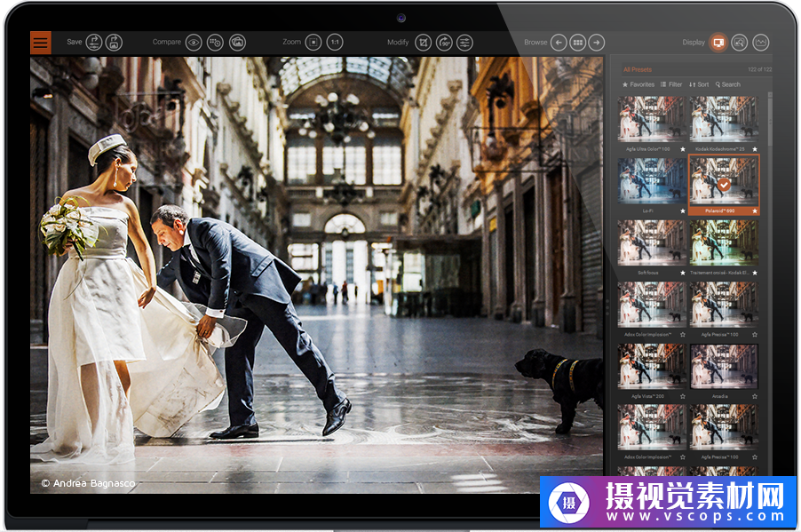Go to previous image with Browse left arrow
The height and width of the screenshot is (532, 801).
coord(559,43)
